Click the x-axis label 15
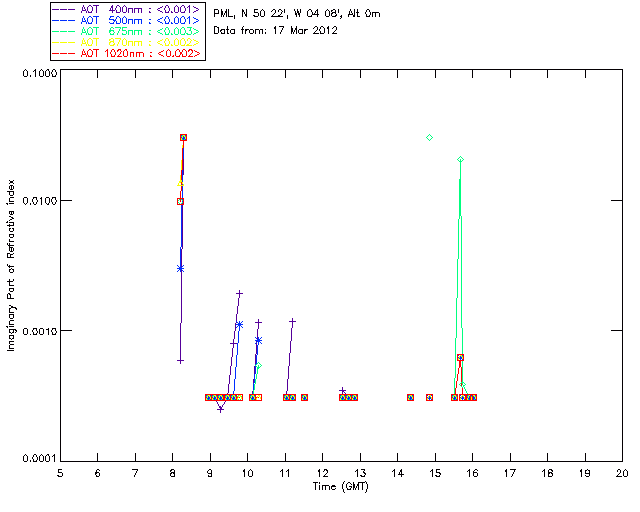 (435, 473)
